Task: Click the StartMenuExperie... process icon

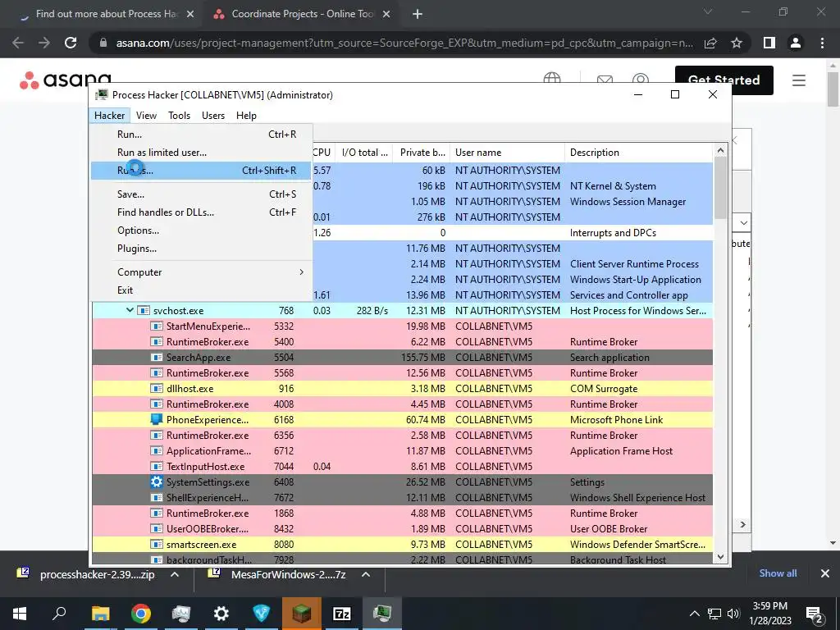Action: click(x=157, y=326)
